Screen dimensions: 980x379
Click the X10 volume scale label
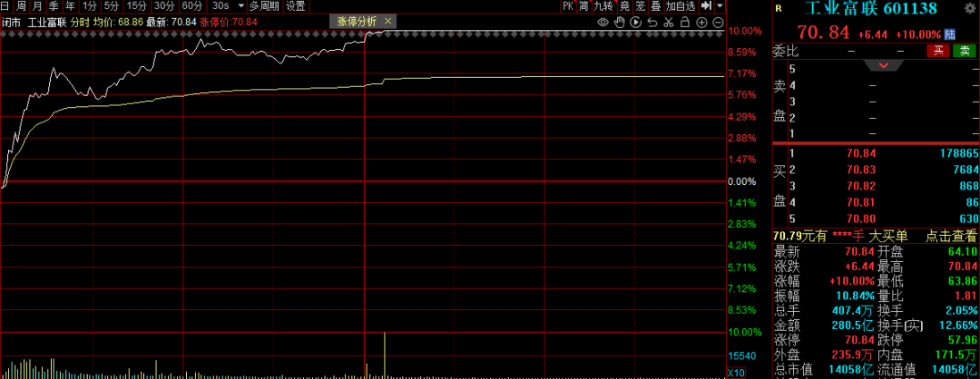(735, 373)
